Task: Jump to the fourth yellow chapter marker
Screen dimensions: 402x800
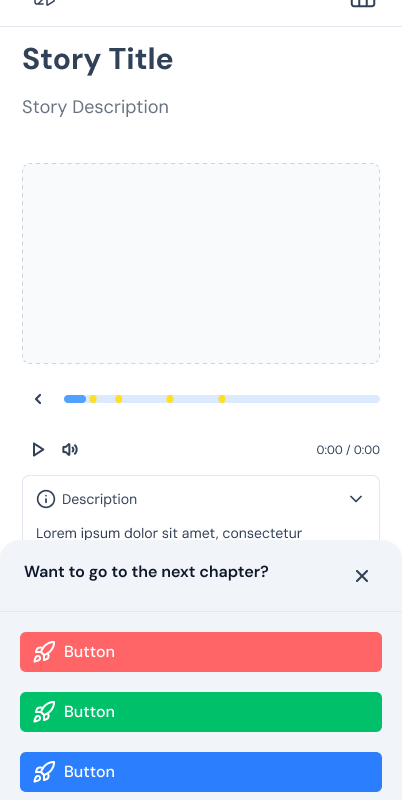Action: (x=222, y=399)
